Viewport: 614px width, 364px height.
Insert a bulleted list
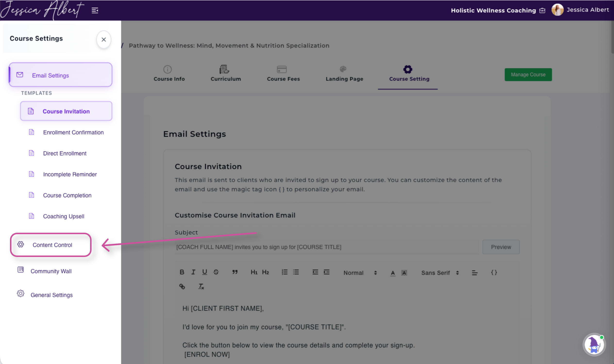click(296, 272)
